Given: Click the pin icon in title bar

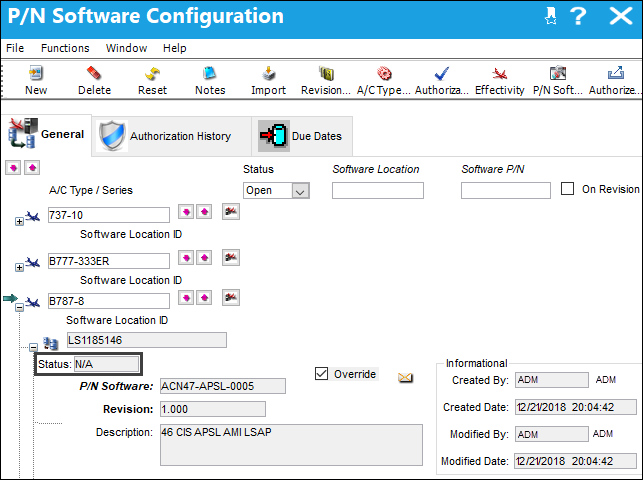Looking at the screenshot, I should coord(550,16).
